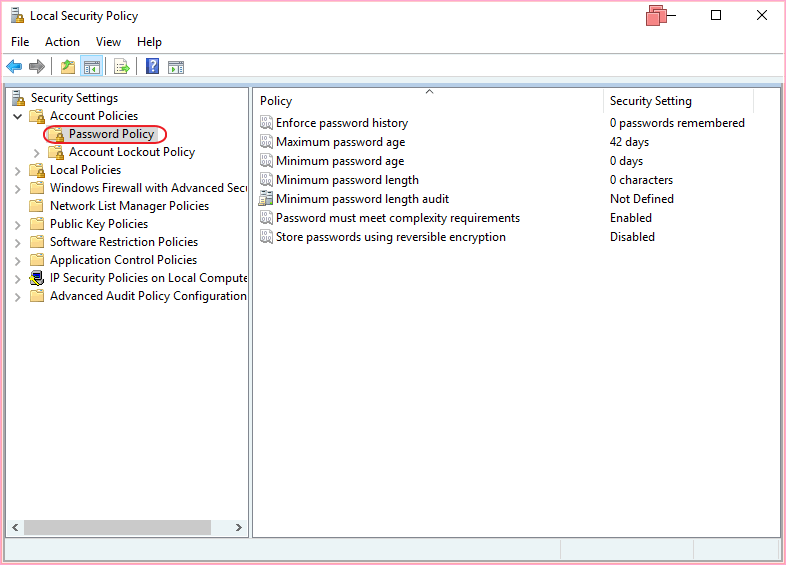Expand the IP Security Policies node

pos(18,279)
